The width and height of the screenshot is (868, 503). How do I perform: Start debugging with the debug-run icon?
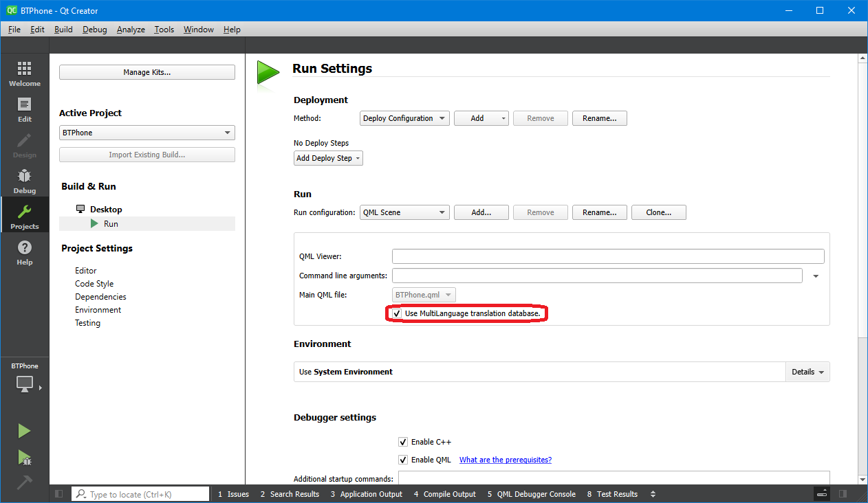point(24,457)
